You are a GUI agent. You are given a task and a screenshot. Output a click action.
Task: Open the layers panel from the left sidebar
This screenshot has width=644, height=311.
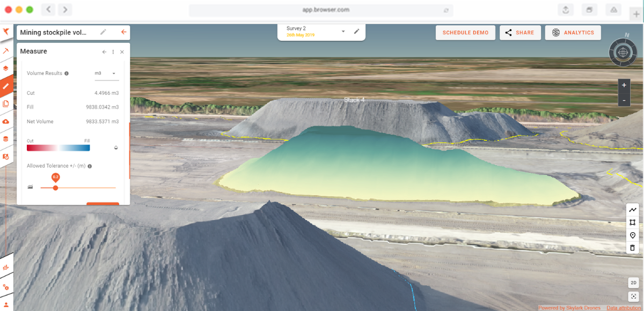(x=6, y=68)
